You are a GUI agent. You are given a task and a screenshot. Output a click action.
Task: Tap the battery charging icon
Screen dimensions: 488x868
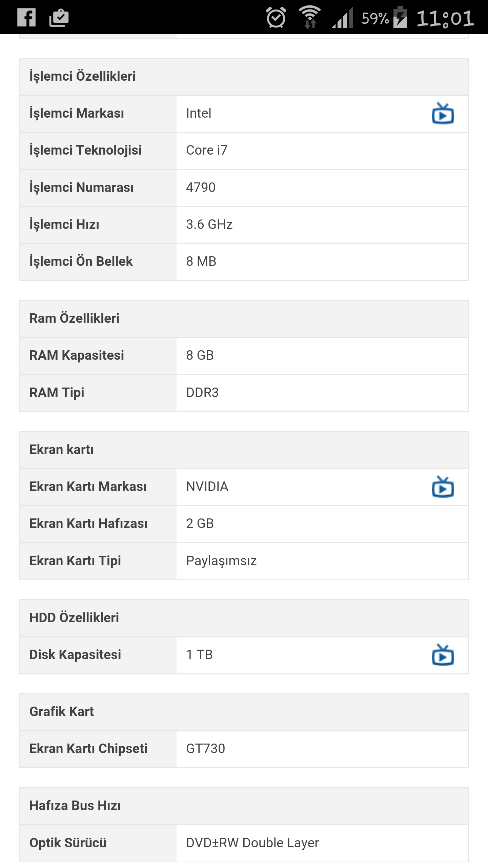pos(400,18)
